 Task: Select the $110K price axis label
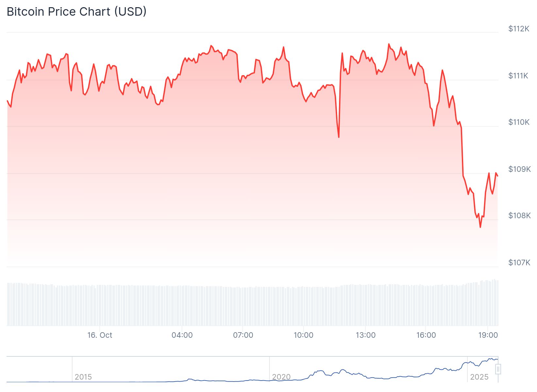coord(519,122)
